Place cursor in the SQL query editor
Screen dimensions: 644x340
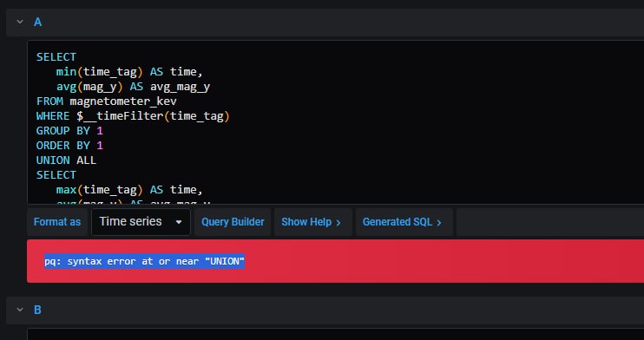click(x=335, y=122)
